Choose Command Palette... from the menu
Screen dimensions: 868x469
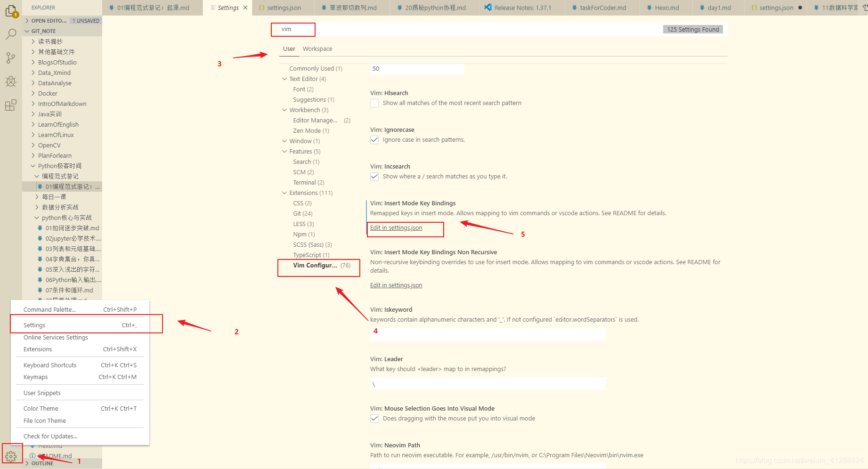point(80,310)
